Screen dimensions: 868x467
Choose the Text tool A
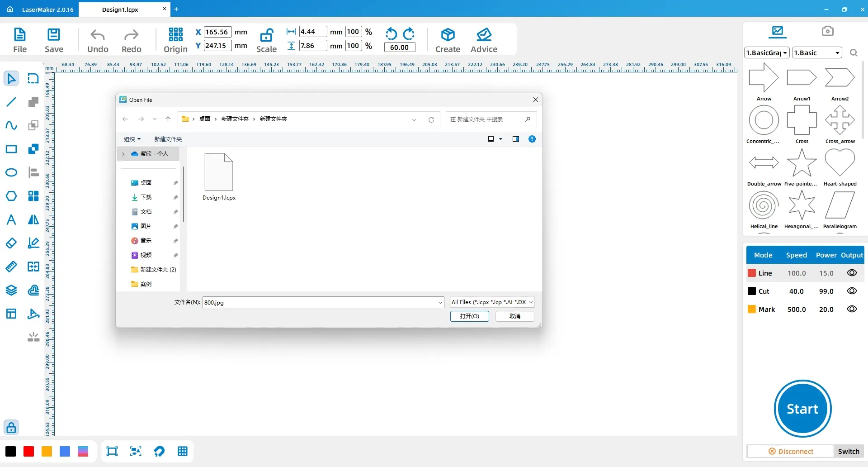[x=11, y=219]
